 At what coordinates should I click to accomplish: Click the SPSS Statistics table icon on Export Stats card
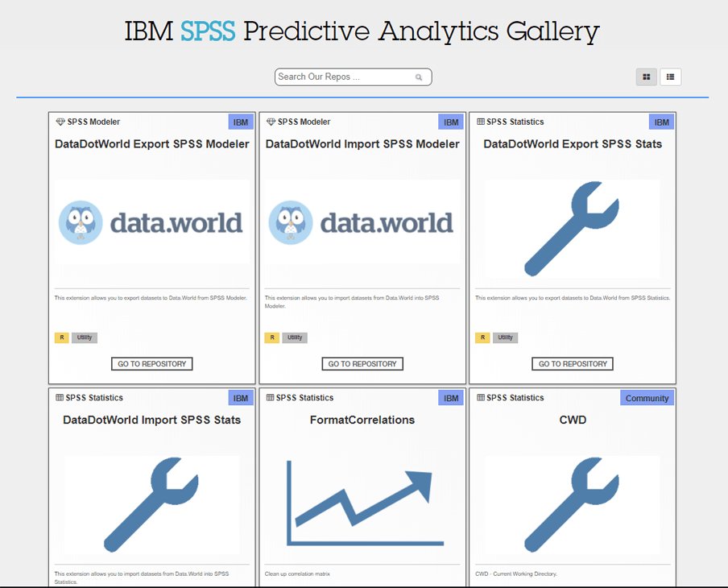[x=481, y=122]
